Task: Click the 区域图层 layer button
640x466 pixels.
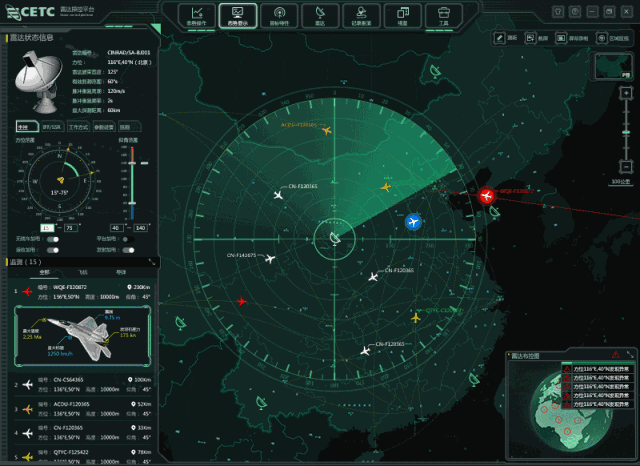Action: coord(604,37)
